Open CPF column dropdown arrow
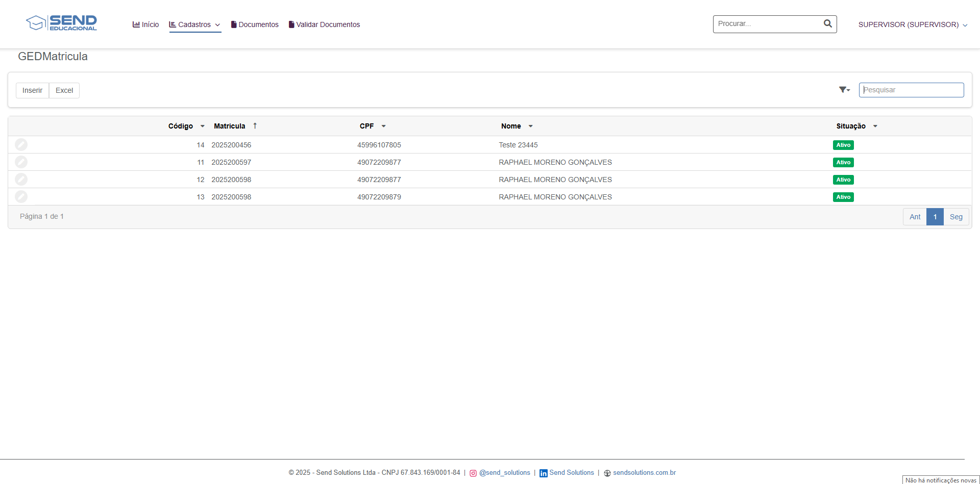The height and width of the screenshot is (484, 980). [383, 126]
